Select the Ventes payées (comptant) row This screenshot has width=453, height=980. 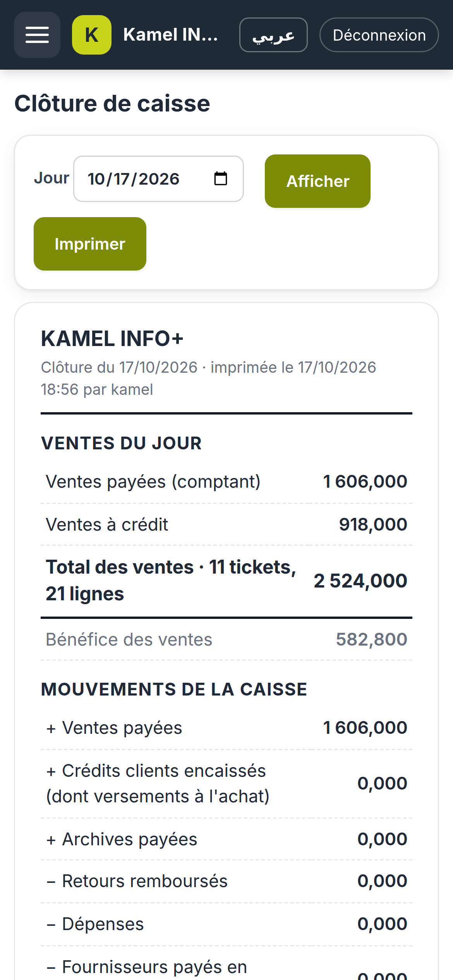[x=226, y=482]
